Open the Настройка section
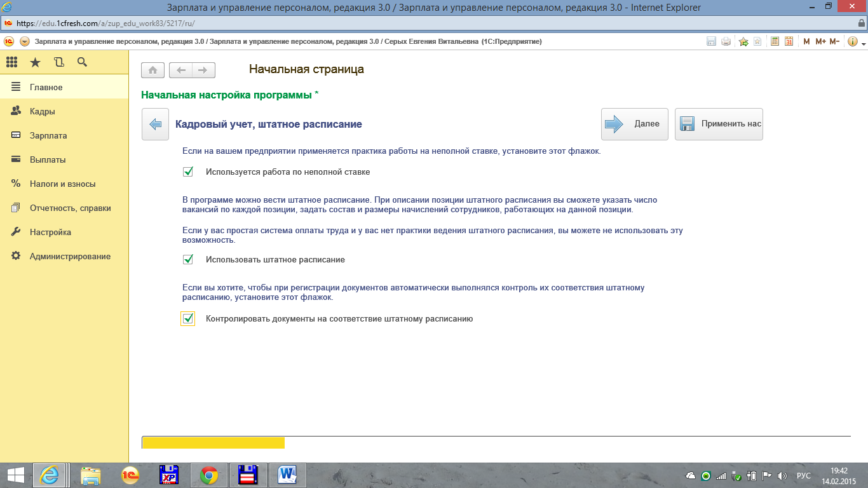This screenshot has height=488, width=868. [x=64, y=232]
